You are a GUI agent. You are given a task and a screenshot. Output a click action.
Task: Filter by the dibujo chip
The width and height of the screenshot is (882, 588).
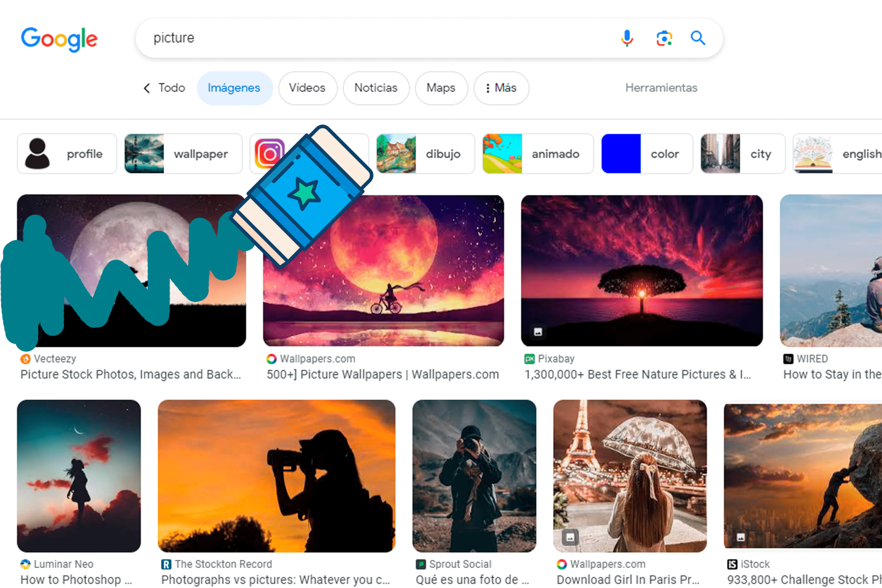click(x=425, y=154)
